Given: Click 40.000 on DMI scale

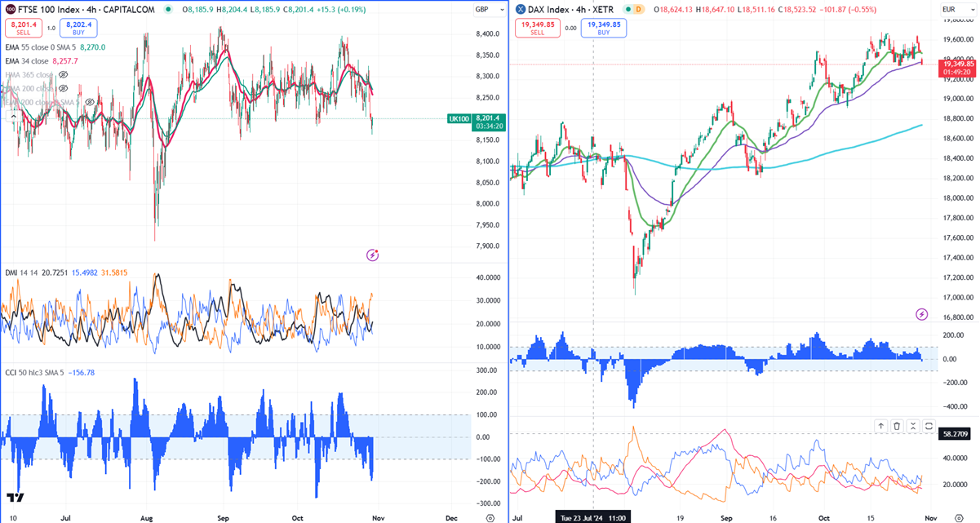Looking at the screenshot, I should point(488,277).
